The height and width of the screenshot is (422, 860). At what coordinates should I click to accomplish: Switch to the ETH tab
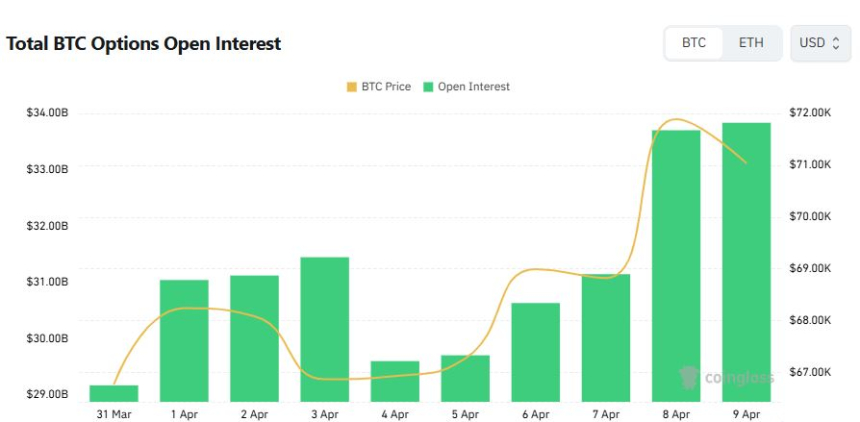pos(751,43)
